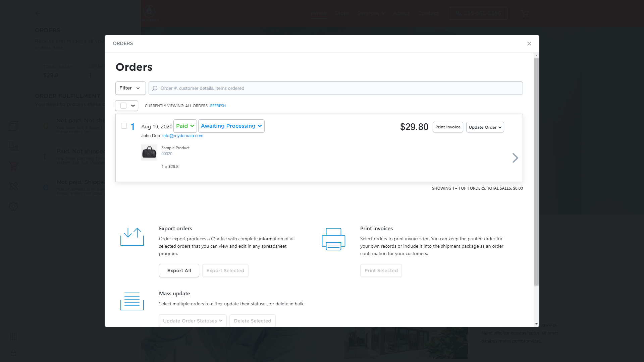Image resolution: width=644 pixels, height=362 pixels.
Task: Click the Delete Selected button
Action: coord(253,321)
